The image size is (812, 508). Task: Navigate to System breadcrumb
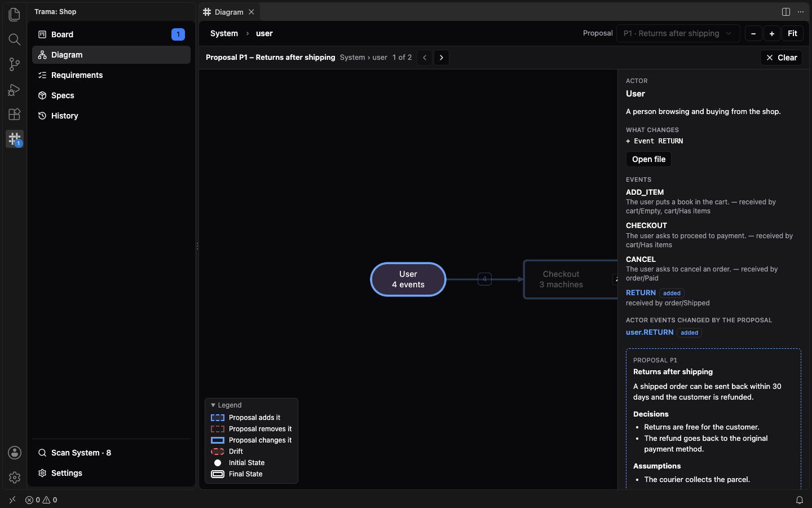coord(224,33)
